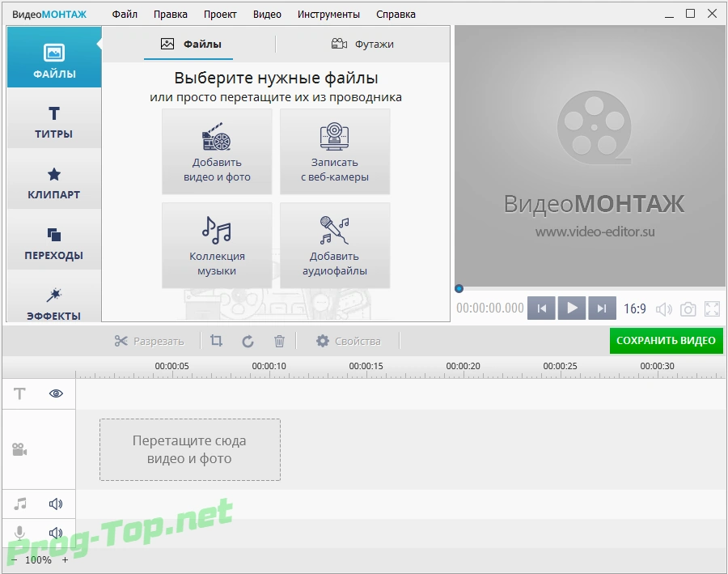Change the 16:9 aspect ratio
Image resolution: width=728 pixels, height=574 pixels.
(x=634, y=308)
